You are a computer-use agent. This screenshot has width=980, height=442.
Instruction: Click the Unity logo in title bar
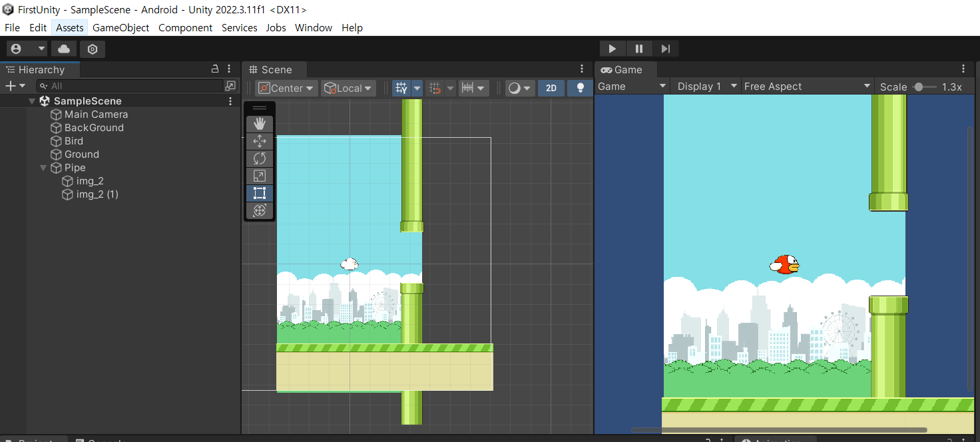(x=8, y=9)
